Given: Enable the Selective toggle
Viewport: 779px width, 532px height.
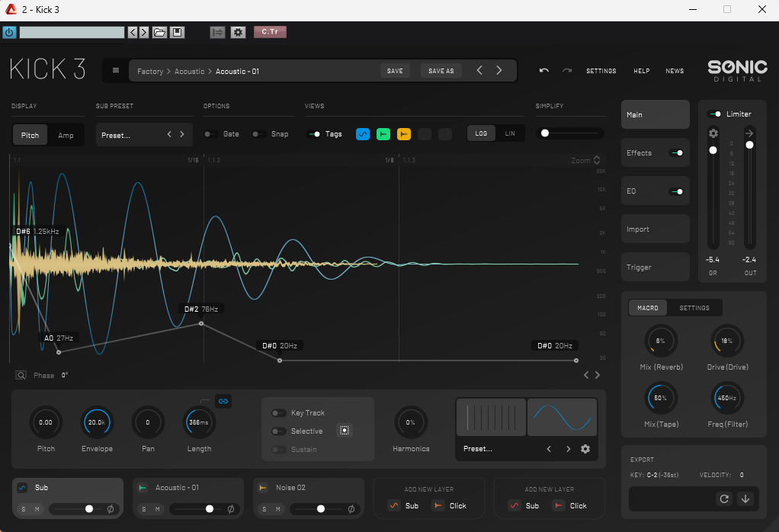Looking at the screenshot, I should click(x=279, y=431).
